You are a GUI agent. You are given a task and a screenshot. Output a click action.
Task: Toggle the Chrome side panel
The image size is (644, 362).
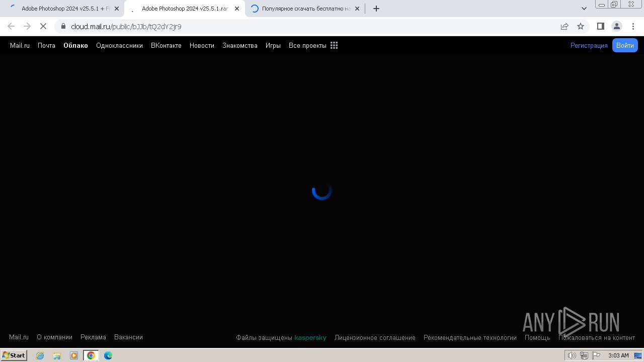point(601,26)
